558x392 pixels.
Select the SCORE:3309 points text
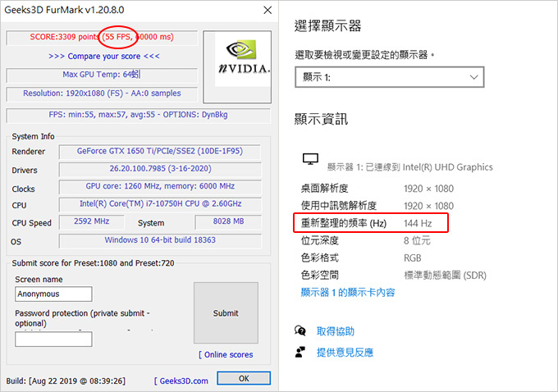pyautogui.click(x=64, y=37)
